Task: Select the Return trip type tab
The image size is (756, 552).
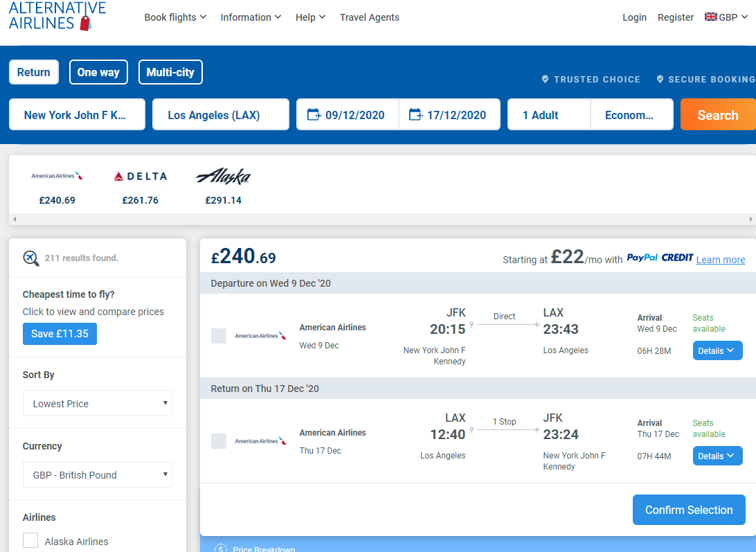Action: pyautogui.click(x=34, y=73)
